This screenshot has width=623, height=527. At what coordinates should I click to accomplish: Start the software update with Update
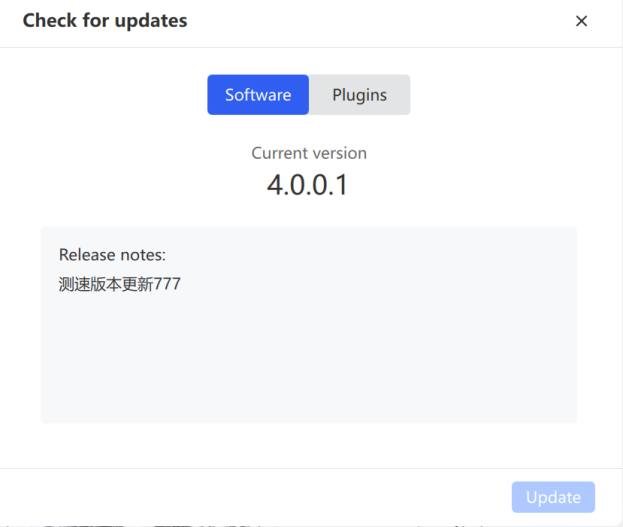pos(553,497)
